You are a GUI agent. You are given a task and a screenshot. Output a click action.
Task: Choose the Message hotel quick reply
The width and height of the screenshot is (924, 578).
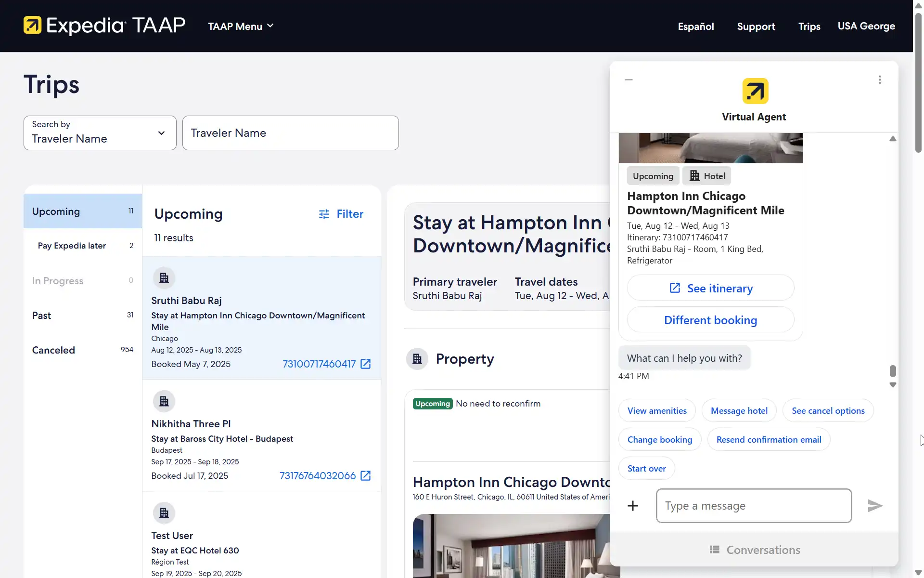click(739, 411)
